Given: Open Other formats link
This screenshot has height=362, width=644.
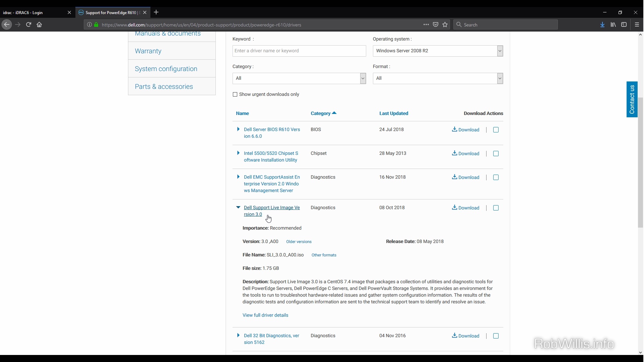Looking at the screenshot, I should click(324, 255).
